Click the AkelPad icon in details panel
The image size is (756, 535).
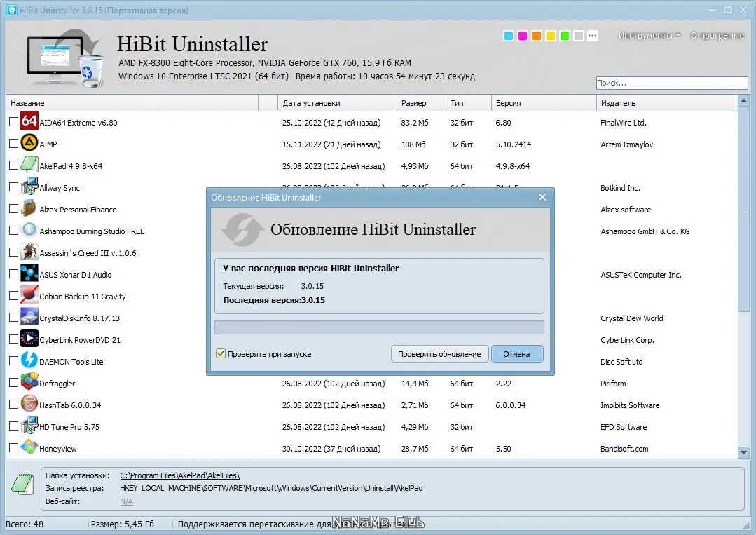(22, 485)
